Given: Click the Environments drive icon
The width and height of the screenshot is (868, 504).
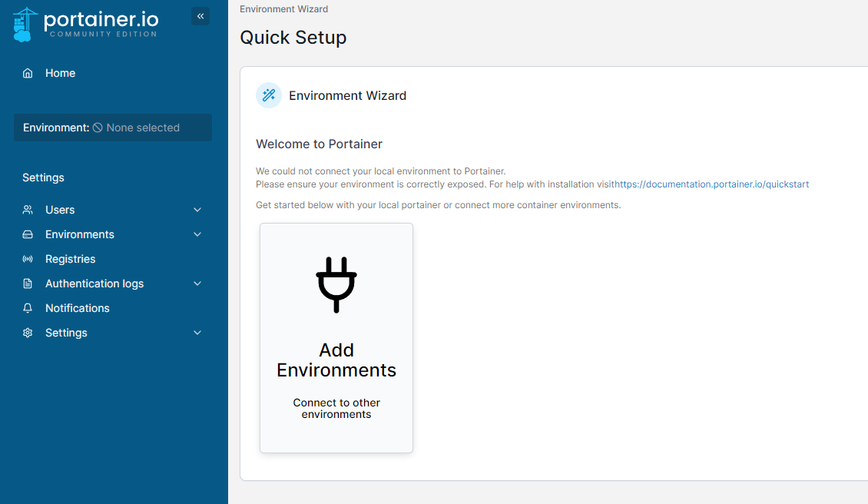Looking at the screenshot, I should pos(28,234).
